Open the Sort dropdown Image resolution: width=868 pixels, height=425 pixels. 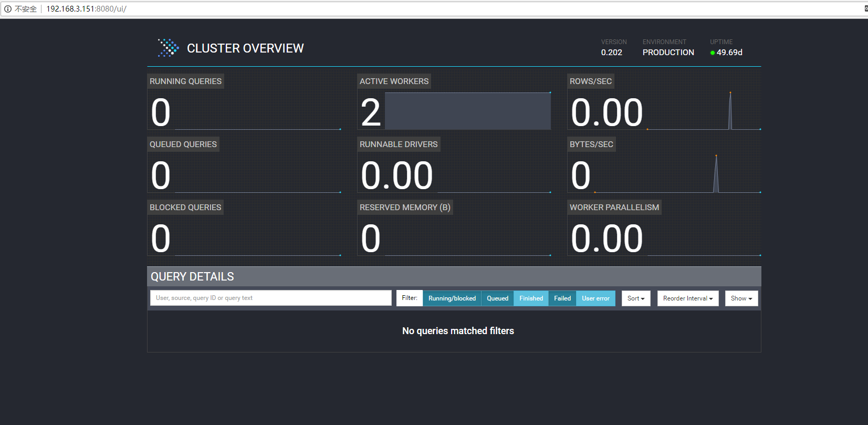pos(635,298)
